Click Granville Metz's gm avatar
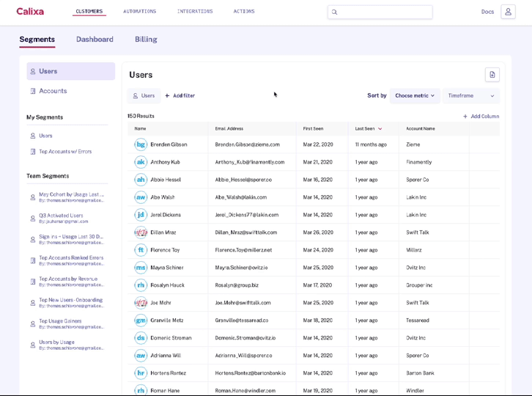532x396 pixels. (x=141, y=320)
